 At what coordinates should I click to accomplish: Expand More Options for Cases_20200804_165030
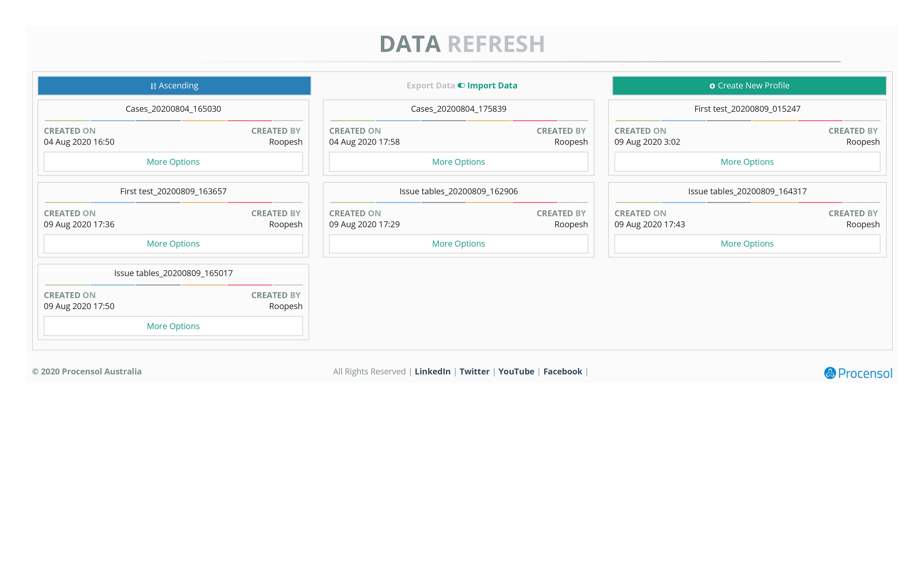(x=173, y=162)
